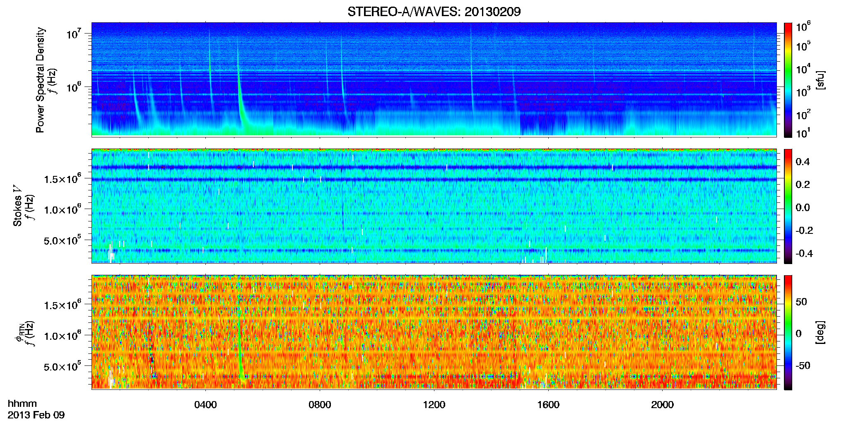
Task: Click the 2000 time axis label
Action: (x=662, y=404)
